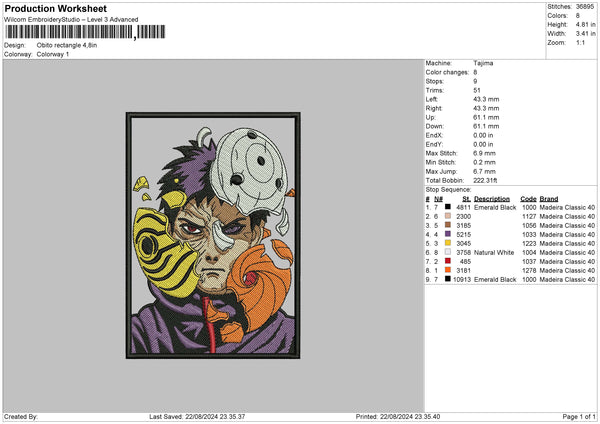Image resolution: width=600 pixels, height=424 pixels.
Task: Click the 'Right:' measurement label
Action: coord(434,108)
